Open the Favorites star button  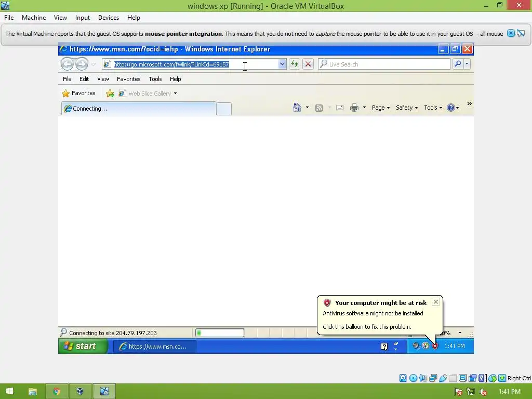tap(79, 93)
